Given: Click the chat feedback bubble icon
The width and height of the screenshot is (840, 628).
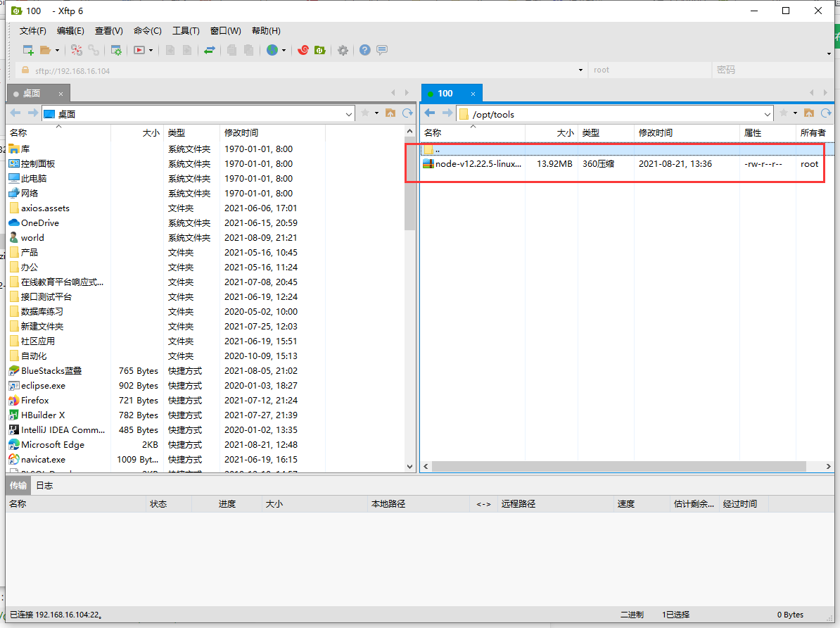Looking at the screenshot, I should tap(382, 51).
